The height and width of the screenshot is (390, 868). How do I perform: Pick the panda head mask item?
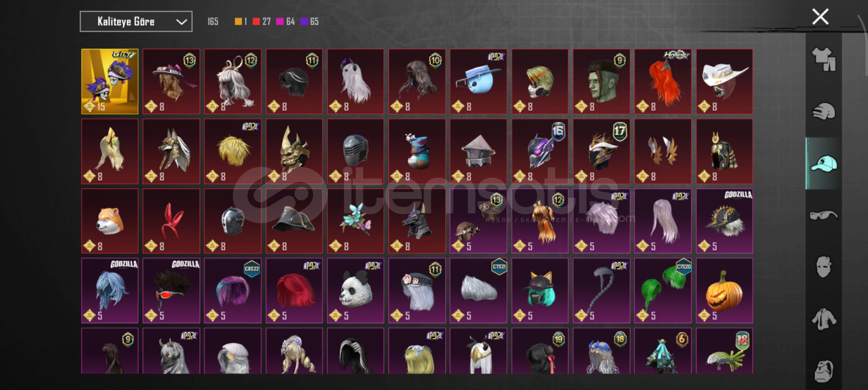coord(356,290)
